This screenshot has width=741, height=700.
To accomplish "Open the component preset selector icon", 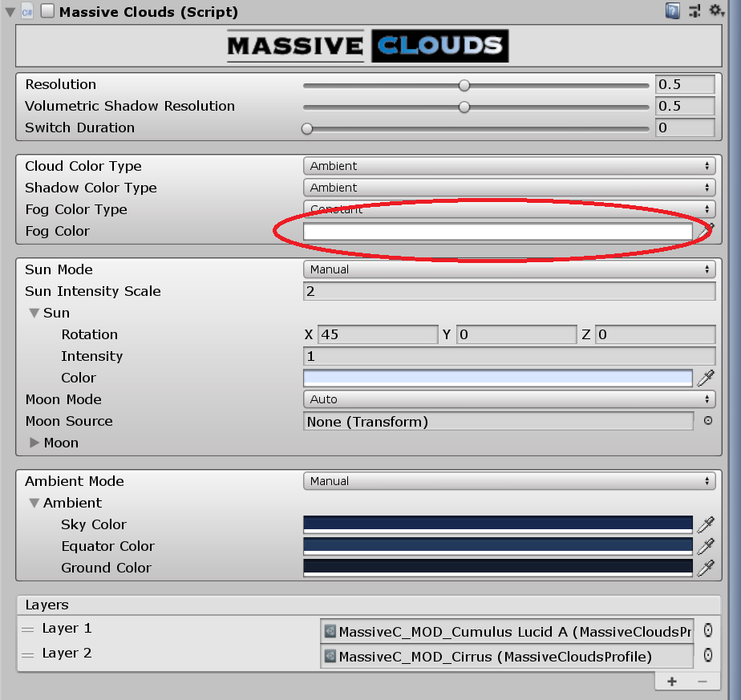I will coord(694,10).
